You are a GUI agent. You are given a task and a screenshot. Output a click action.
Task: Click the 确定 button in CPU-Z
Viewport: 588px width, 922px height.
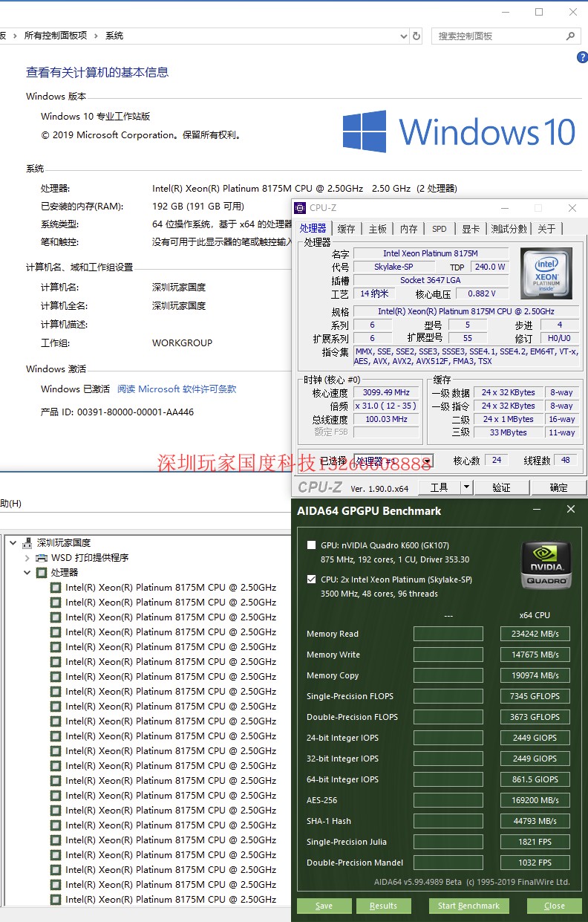559,487
